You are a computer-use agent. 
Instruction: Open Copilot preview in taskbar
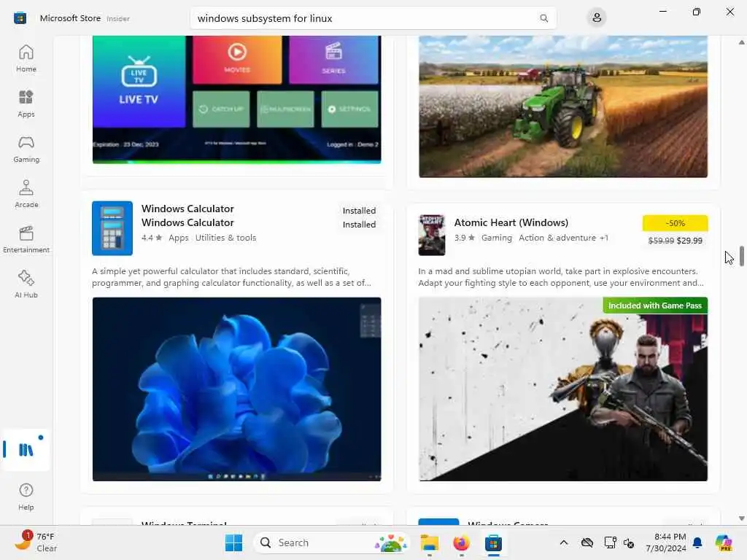(724, 542)
